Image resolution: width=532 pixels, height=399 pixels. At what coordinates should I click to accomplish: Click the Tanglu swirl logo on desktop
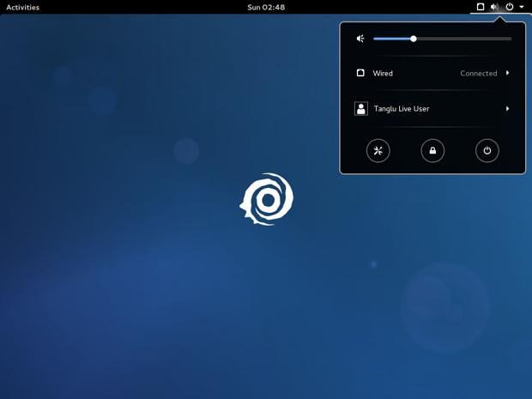pos(266,199)
